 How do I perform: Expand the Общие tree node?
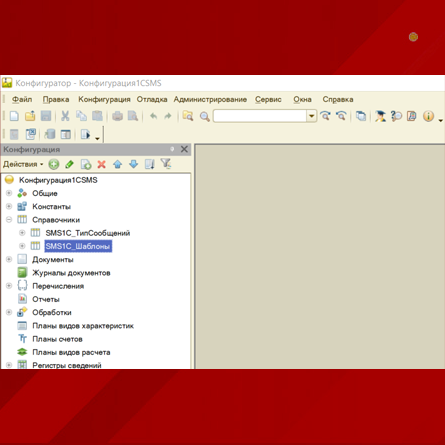(x=9, y=193)
